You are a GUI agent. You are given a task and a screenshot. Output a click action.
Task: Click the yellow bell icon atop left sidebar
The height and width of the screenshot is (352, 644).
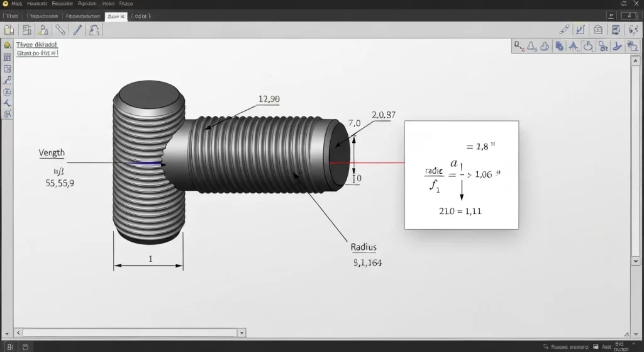click(x=8, y=45)
